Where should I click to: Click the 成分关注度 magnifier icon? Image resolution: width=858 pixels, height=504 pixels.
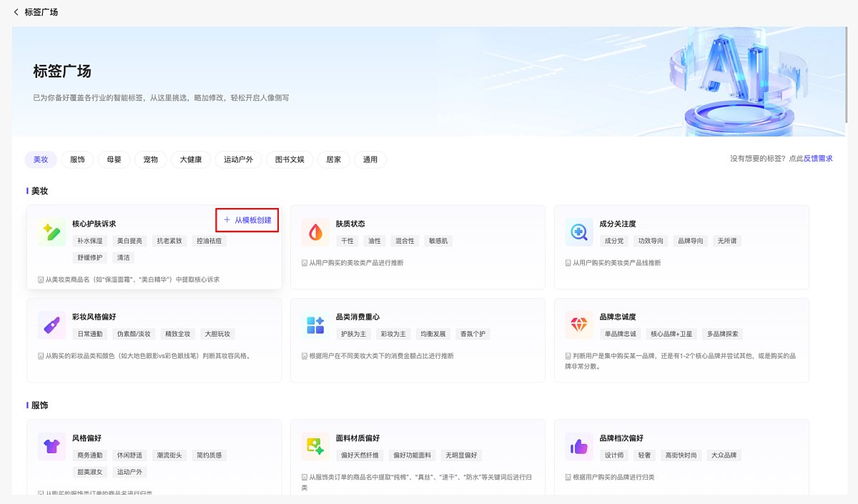(579, 233)
